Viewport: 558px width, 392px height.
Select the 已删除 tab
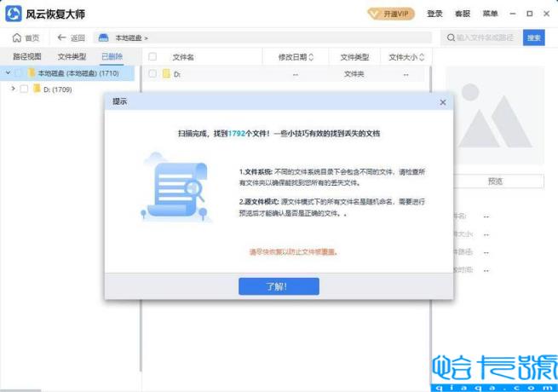112,56
